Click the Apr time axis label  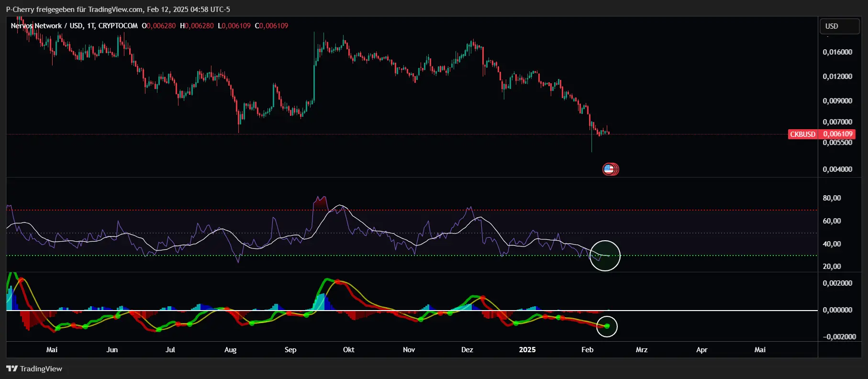[x=701, y=350]
